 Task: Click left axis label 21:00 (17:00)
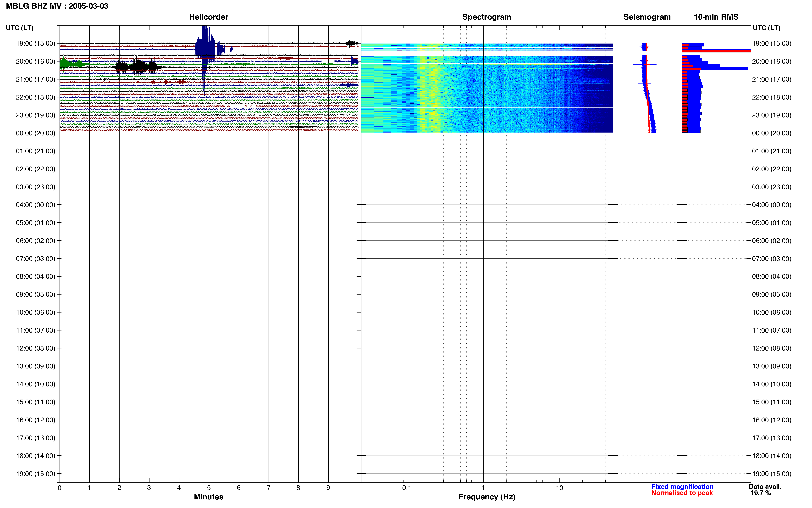coord(36,79)
